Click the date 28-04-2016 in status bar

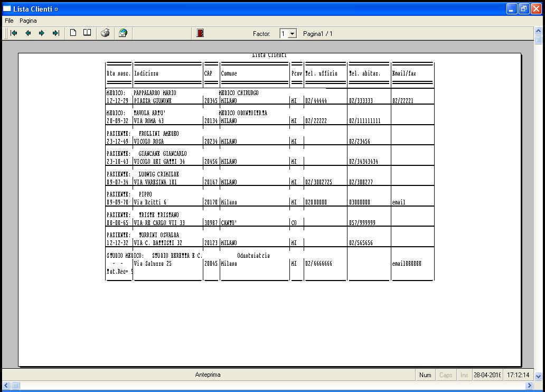(x=487, y=375)
